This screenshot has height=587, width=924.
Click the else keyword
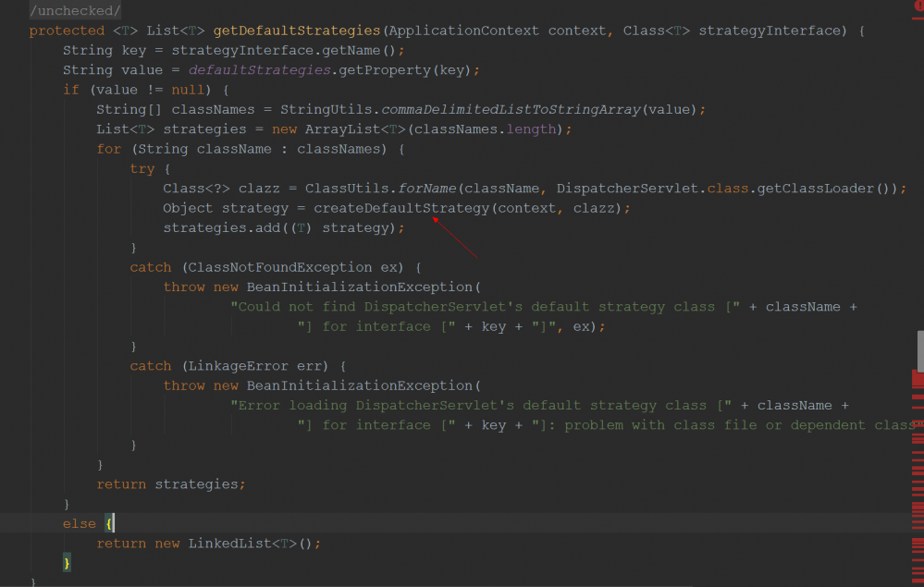point(79,523)
